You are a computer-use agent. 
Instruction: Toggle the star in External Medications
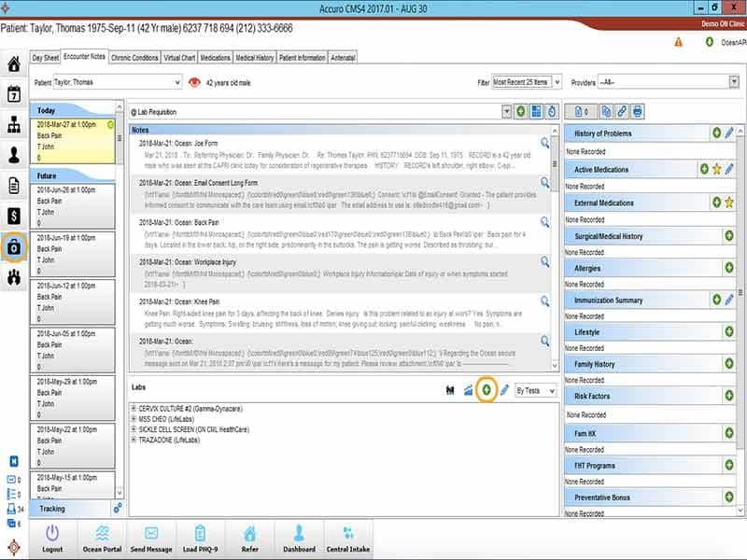click(729, 203)
